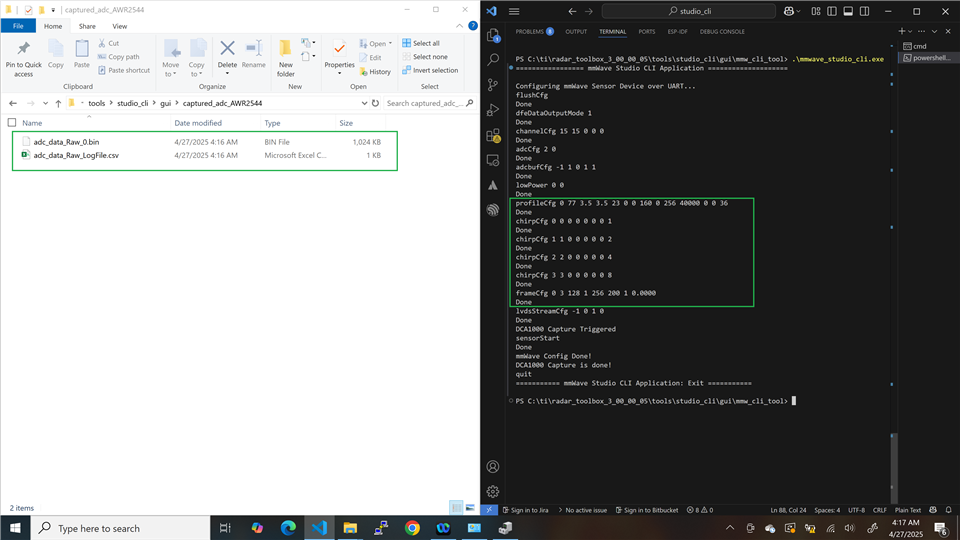
Task: Open the Copilot chat icon in title bar
Action: (x=789, y=11)
